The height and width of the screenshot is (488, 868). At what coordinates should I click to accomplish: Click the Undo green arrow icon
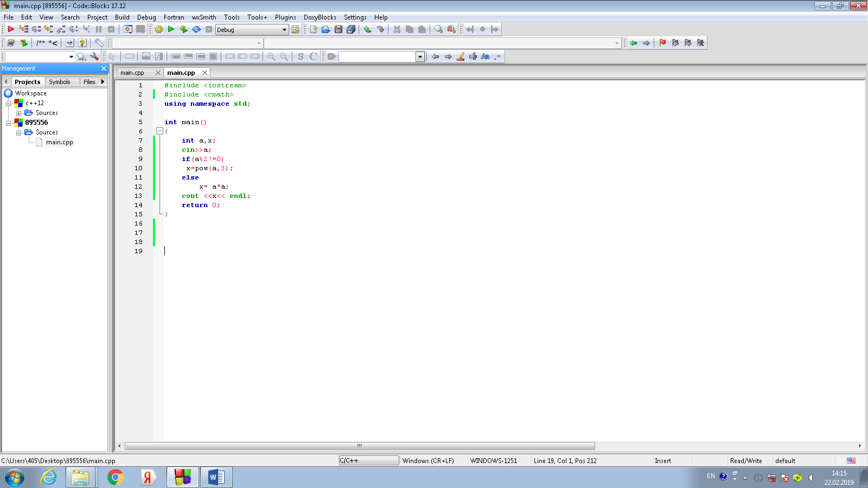[x=367, y=29]
